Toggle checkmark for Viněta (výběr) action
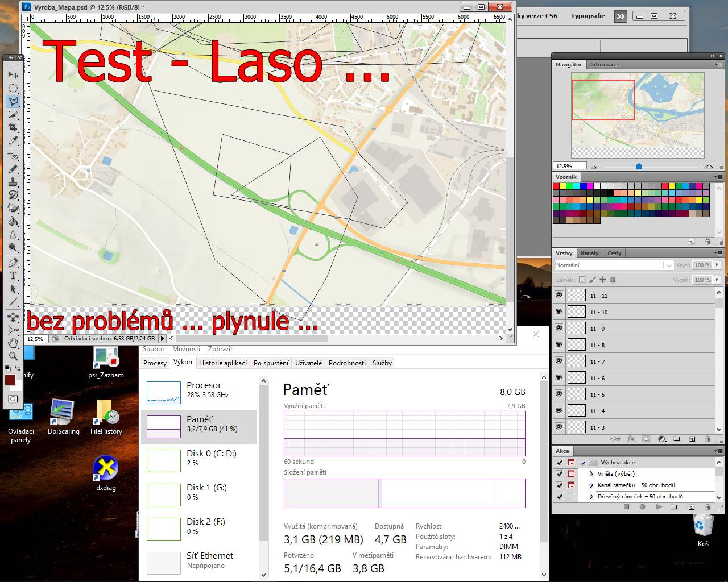The height and width of the screenshot is (582, 728). coord(559,474)
